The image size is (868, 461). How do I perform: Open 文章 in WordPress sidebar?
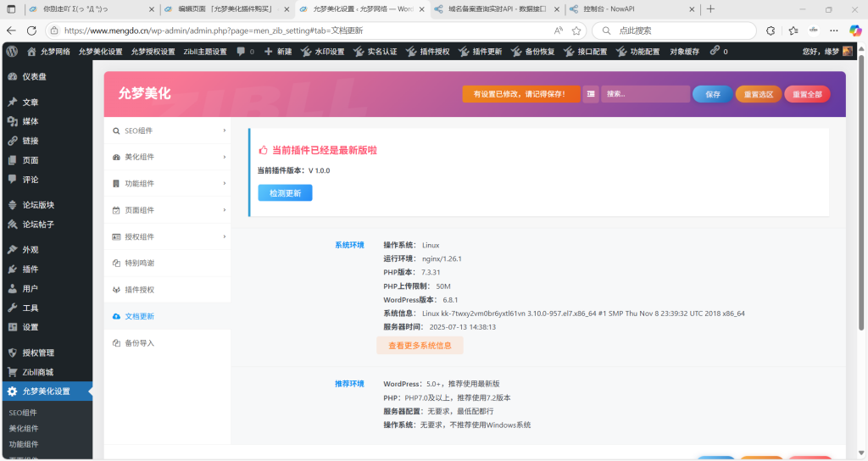47,102
